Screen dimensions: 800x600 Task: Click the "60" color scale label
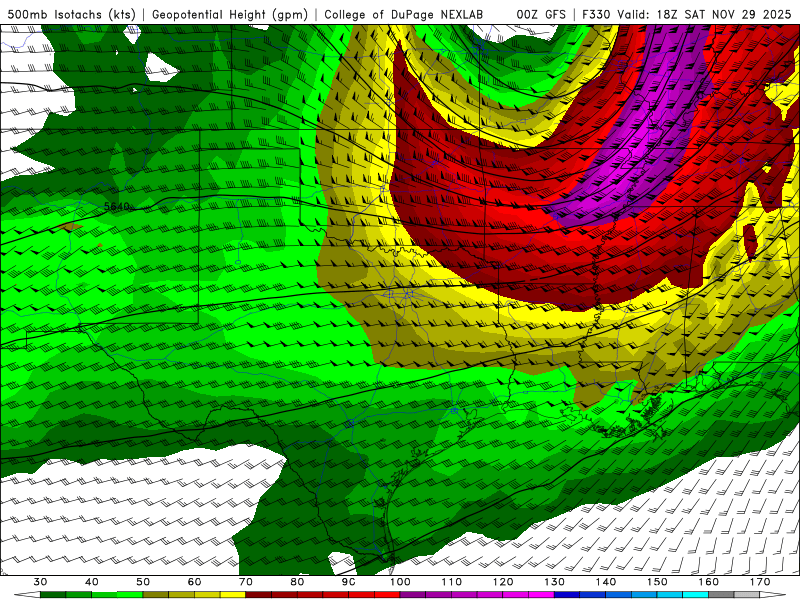pyautogui.click(x=194, y=582)
